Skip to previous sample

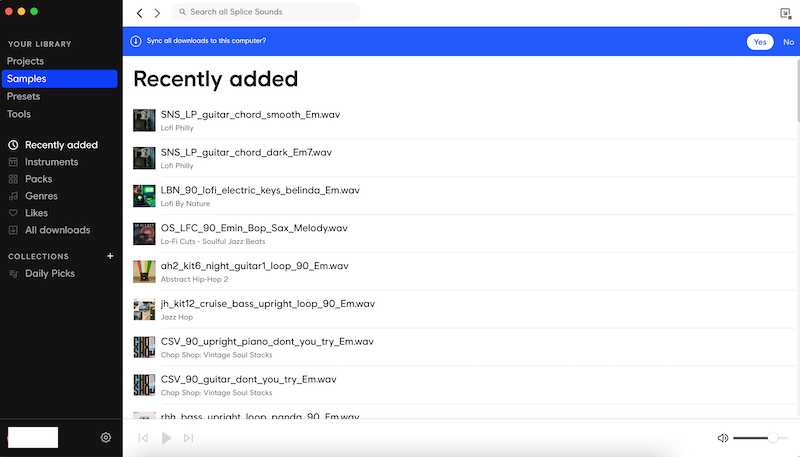[143, 438]
